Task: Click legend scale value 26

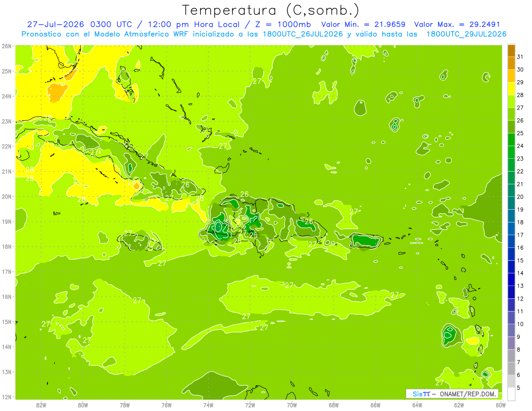Action: (x=520, y=121)
